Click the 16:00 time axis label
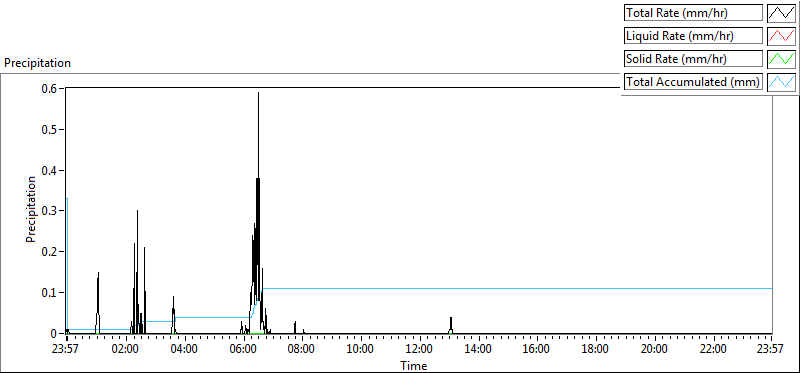The width and height of the screenshot is (800, 373). pyautogui.click(x=537, y=350)
